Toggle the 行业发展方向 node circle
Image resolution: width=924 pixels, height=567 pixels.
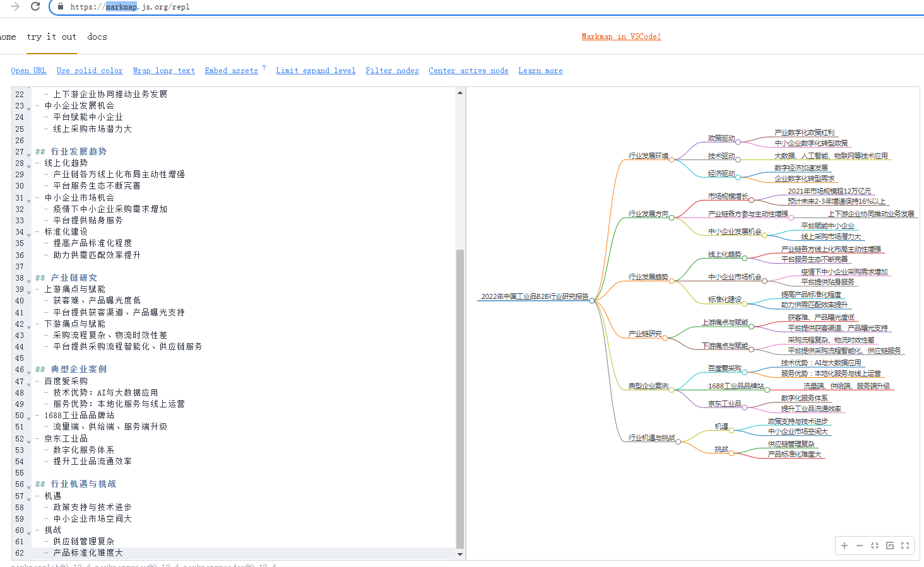pos(672,218)
